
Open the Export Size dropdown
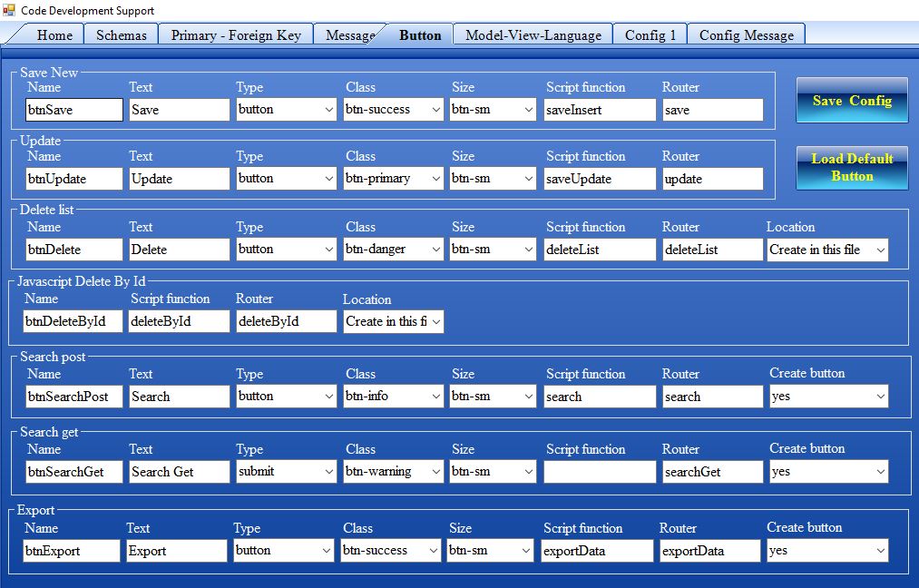click(x=490, y=551)
